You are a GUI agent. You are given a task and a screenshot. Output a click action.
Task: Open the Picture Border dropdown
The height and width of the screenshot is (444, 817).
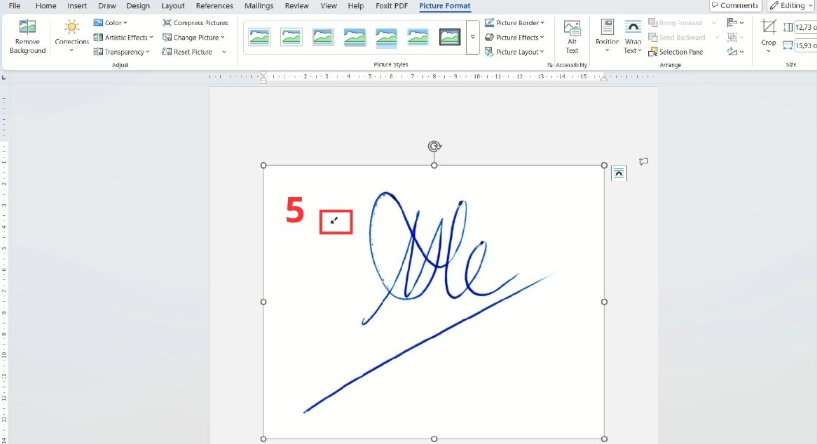coord(515,22)
